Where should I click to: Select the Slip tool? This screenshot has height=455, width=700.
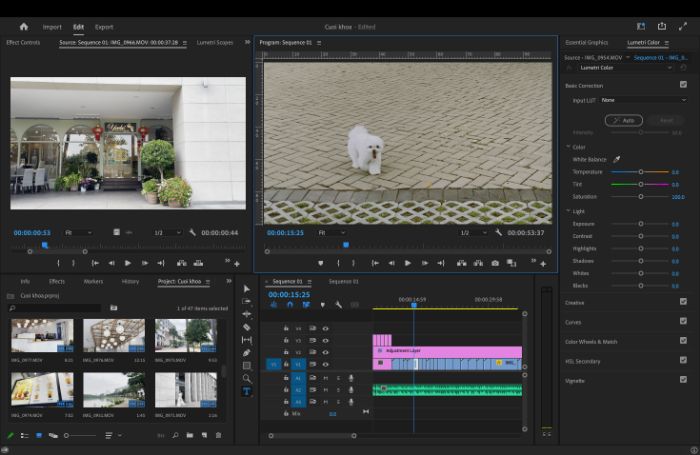(x=246, y=340)
